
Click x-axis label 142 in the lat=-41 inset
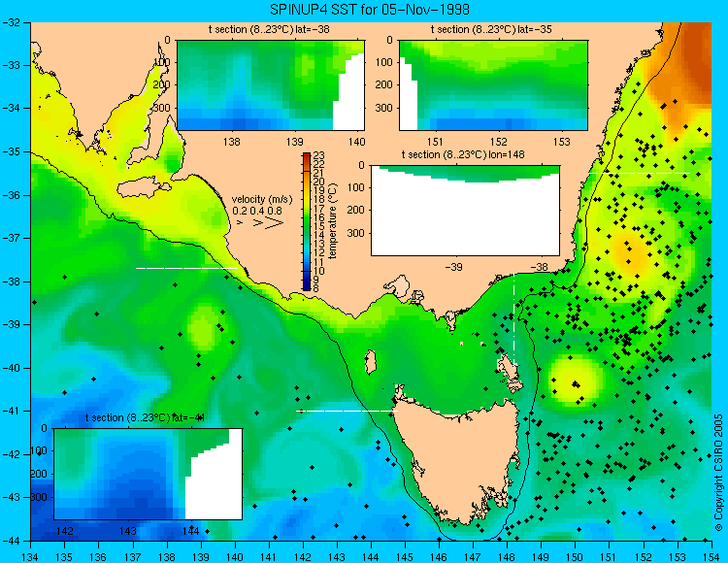(x=65, y=531)
